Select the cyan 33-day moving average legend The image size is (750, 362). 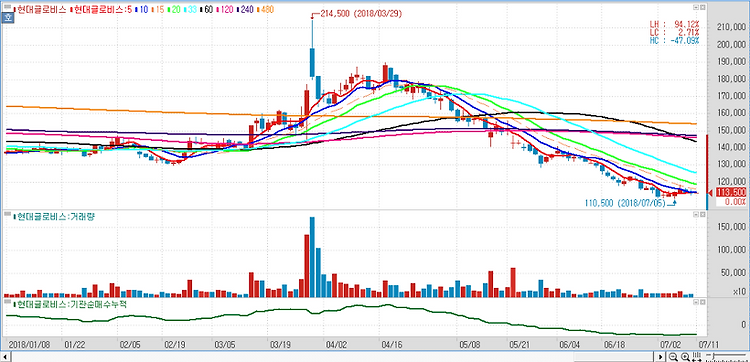tap(190, 10)
